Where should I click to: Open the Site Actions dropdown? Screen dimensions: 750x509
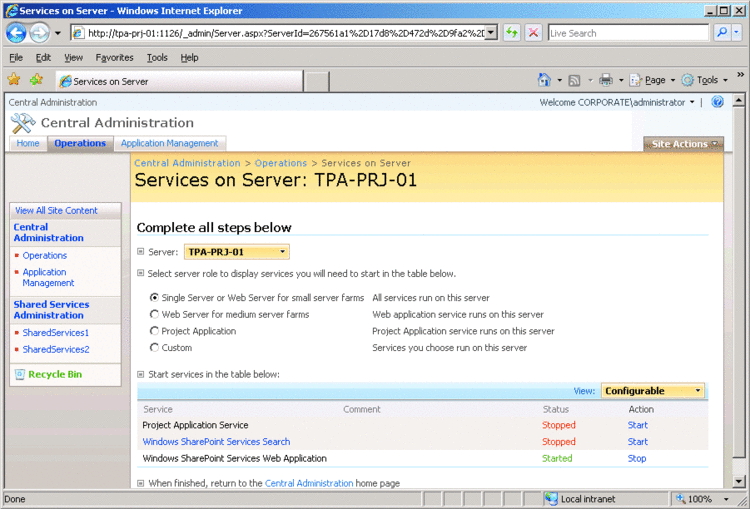click(x=684, y=144)
